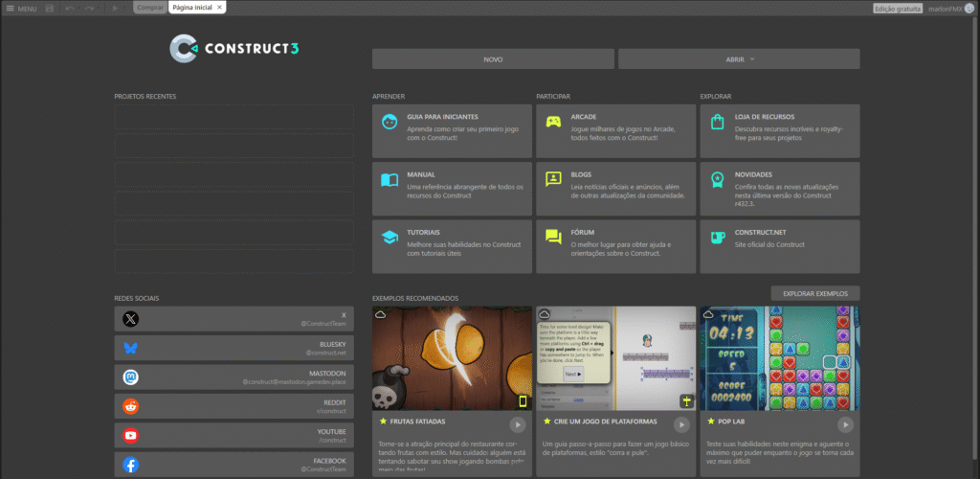Click the Bluesky butterfly icon
980x479 pixels.
[x=130, y=349]
